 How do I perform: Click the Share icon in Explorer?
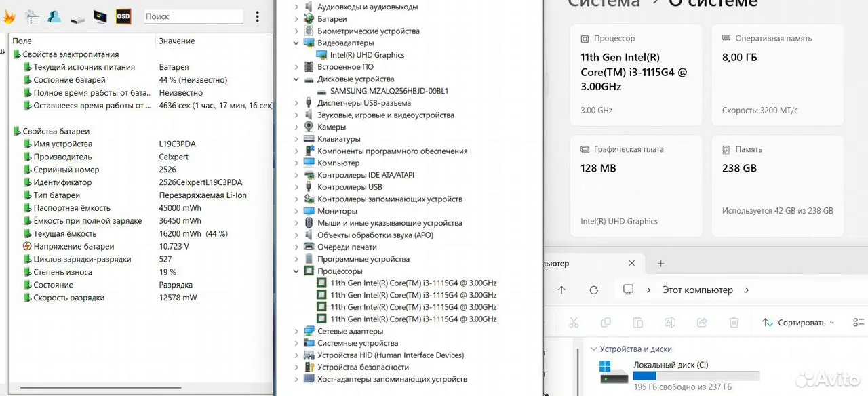703,323
